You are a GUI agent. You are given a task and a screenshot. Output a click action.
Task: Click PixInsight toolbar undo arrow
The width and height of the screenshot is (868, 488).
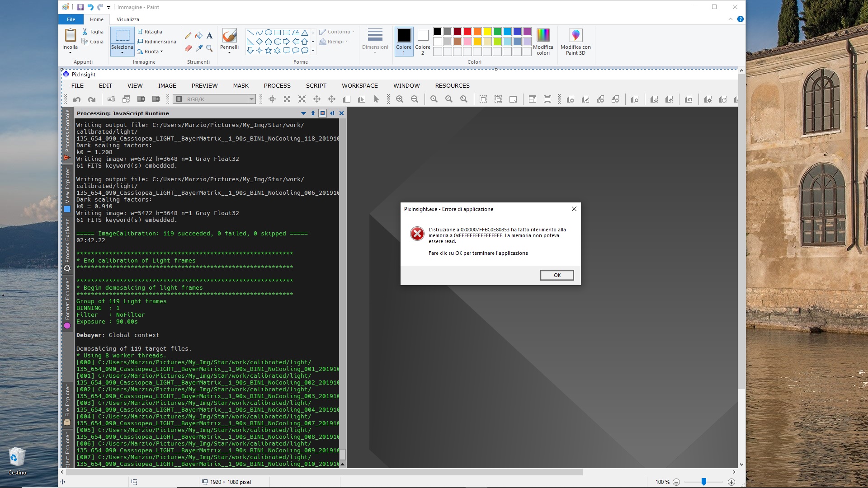click(x=77, y=99)
